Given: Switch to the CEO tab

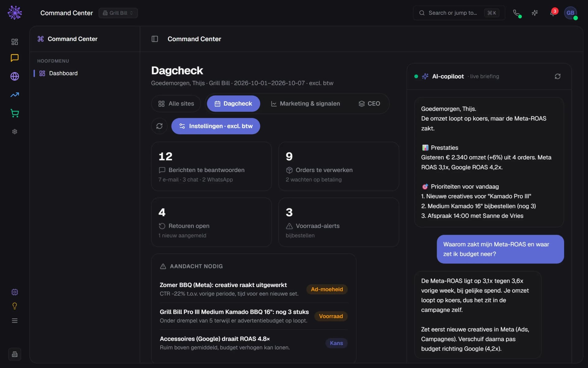Looking at the screenshot, I should point(369,104).
